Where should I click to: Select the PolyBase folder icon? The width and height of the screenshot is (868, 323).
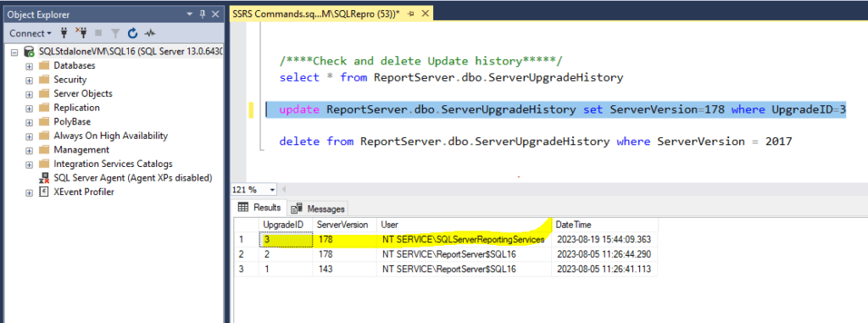[44, 121]
